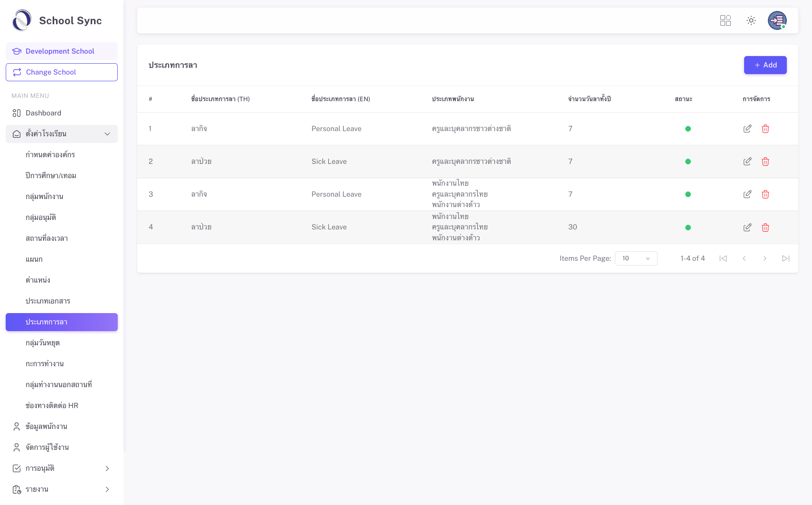Click ประเภทพนักงาน column header
The image size is (812, 505).
(x=453, y=99)
